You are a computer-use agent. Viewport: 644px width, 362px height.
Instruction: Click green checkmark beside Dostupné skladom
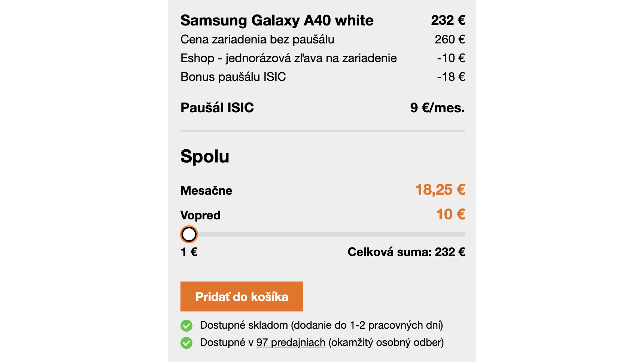(x=186, y=326)
